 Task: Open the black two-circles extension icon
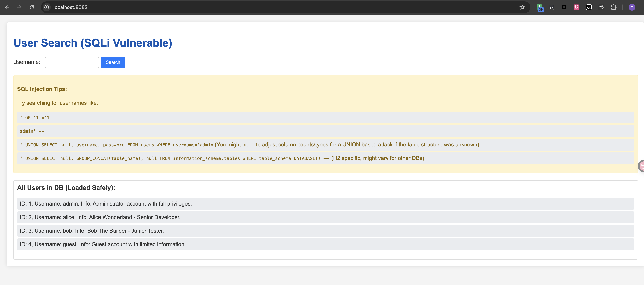pyautogui.click(x=589, y=7)
